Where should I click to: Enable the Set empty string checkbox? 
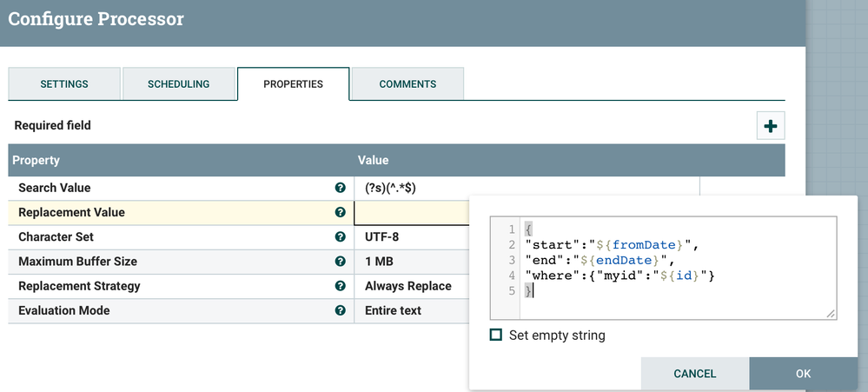(x=496, y=335)
